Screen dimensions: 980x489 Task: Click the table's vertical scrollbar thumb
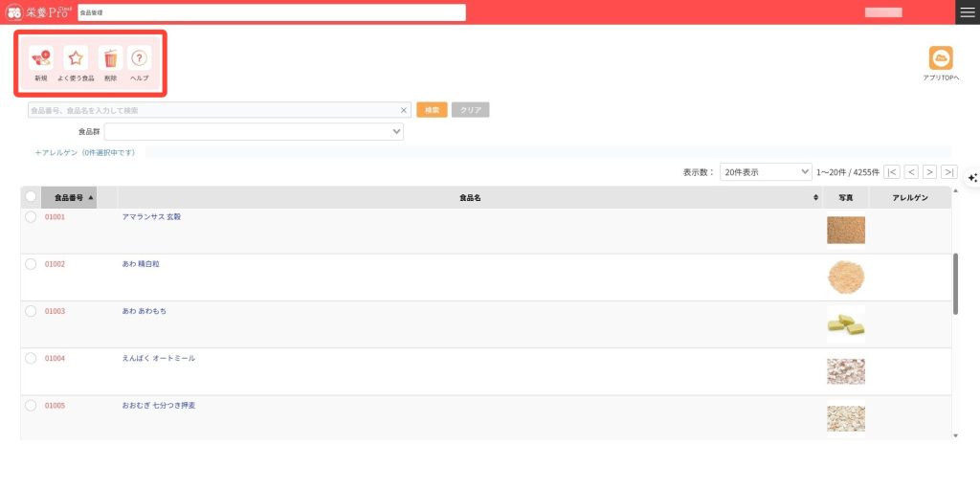[x=955, y=283]
